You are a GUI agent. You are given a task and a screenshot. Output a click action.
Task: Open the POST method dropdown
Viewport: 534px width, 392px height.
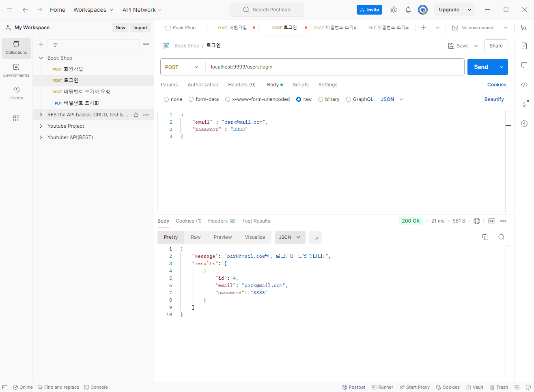tap(182, 67)
